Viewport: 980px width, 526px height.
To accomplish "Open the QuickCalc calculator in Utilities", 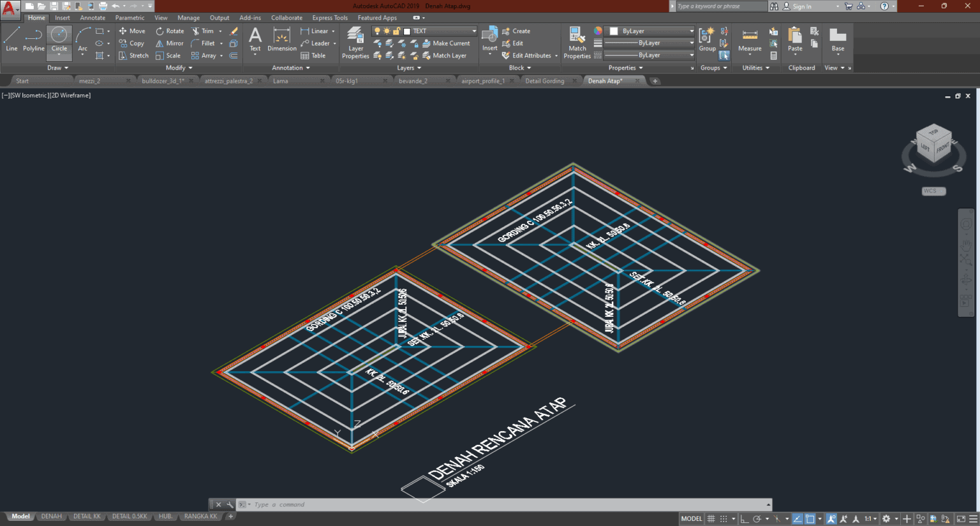I will 774,55.
